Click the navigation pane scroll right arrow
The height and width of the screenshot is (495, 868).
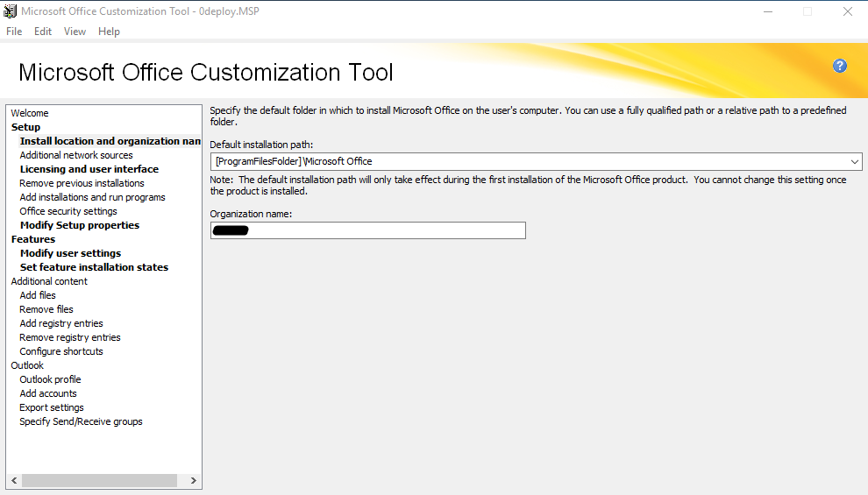[193, 481]
